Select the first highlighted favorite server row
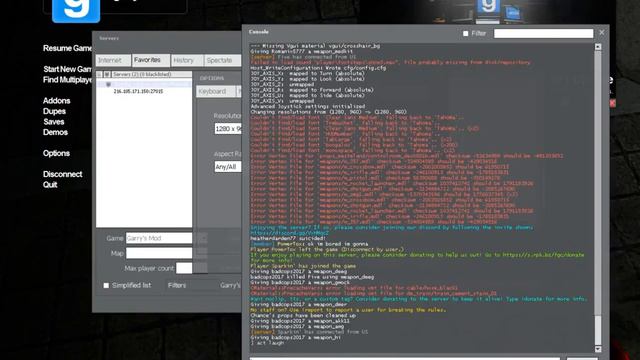The height and width of the screenshot is (360, 640). pos(144,84)
